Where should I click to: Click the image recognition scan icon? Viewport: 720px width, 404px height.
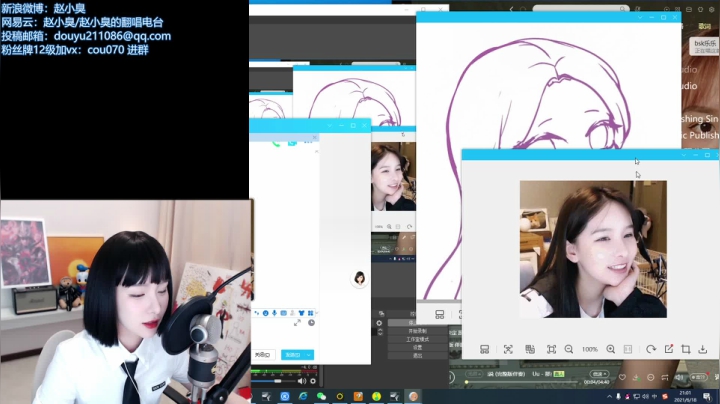(x=508, y=349)
